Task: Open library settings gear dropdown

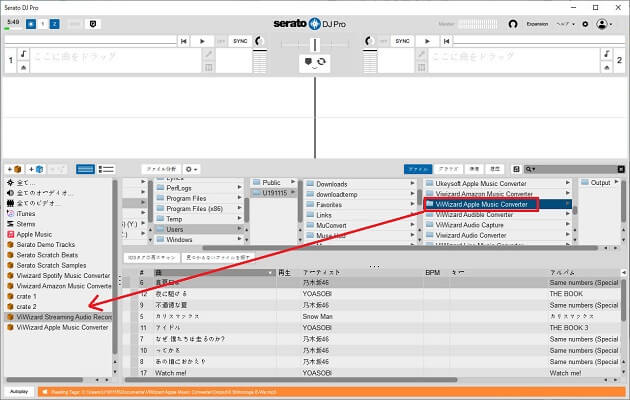Action: [x=191, y=169]
